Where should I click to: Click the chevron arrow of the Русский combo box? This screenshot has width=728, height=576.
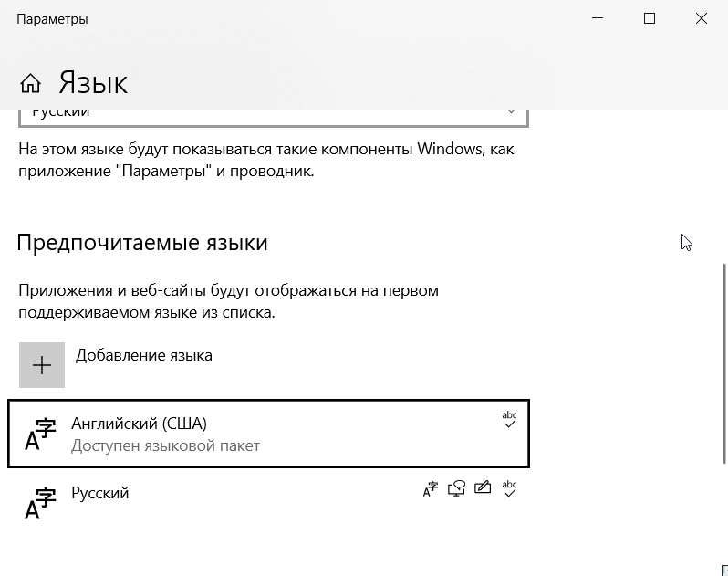click(511, 112)
